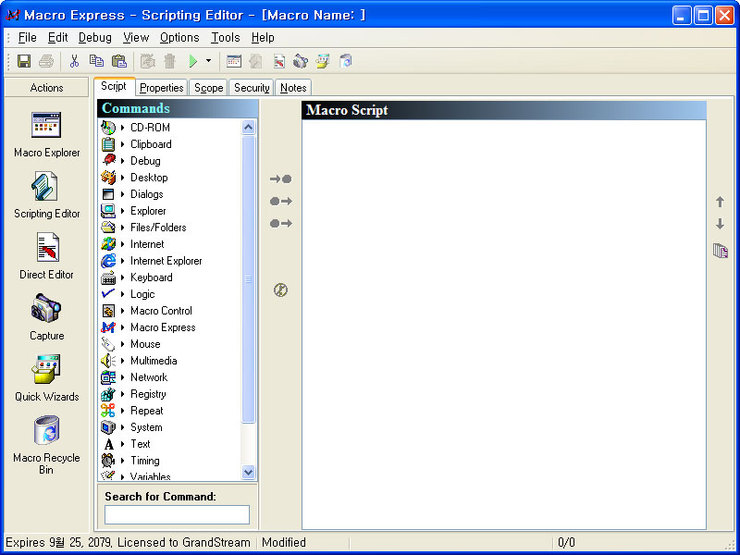The image size is (740, 555).
Task: Click the duplicate line icon right of script
Action: click(720, 251)
